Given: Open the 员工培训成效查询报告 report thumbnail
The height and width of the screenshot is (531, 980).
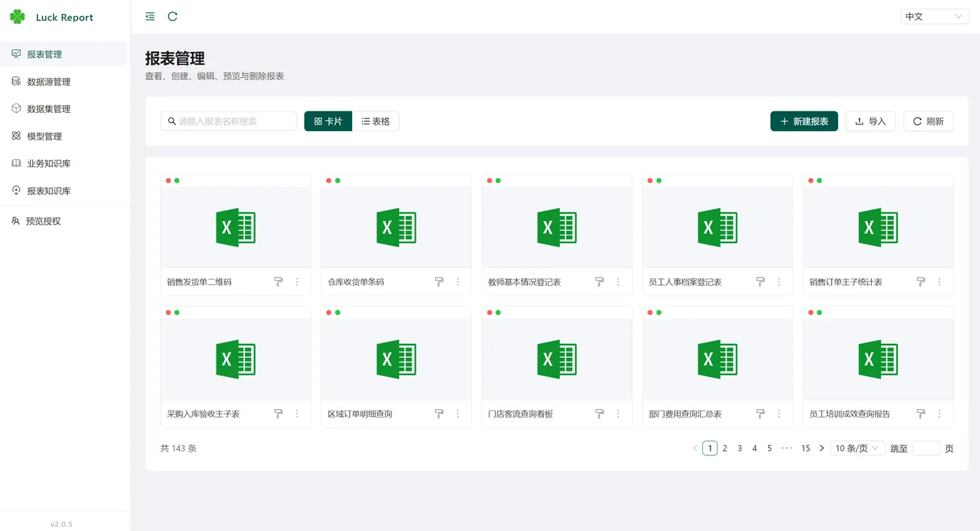Looking at the screenshot, I should click(x=878, y=359).
